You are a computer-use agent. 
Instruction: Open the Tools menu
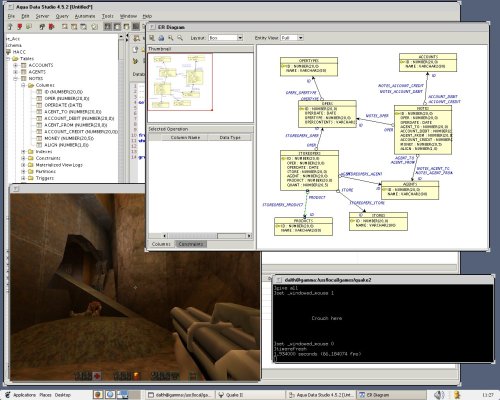pos(107,16)
